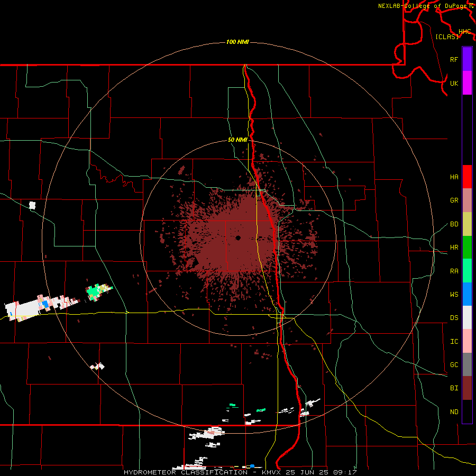Click the GC legend label
This screenshot has width=476, height=476.
tap(454, 365)
